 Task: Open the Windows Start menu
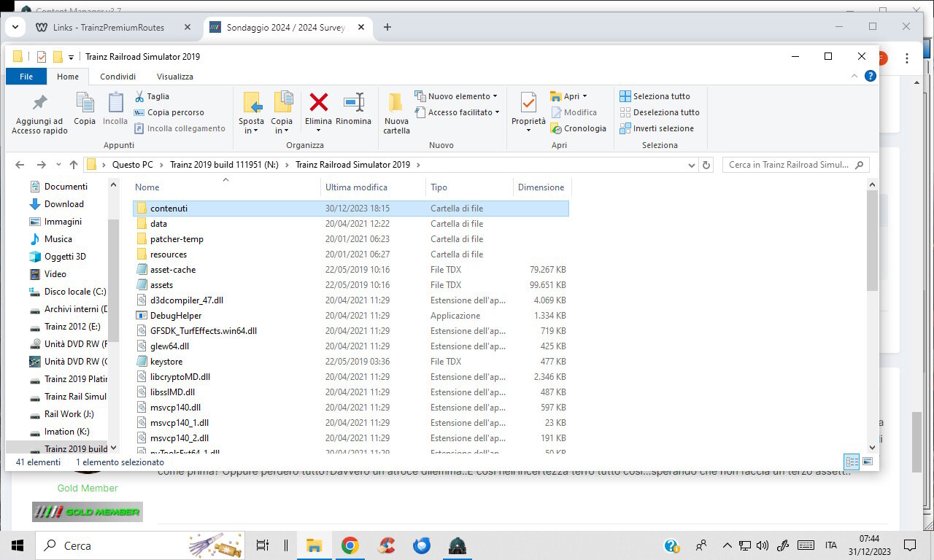tap(18, 545)
